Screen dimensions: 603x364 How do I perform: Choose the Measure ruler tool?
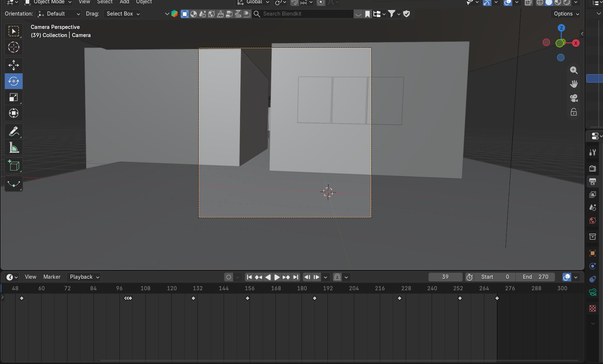click(x=14, y=148)
